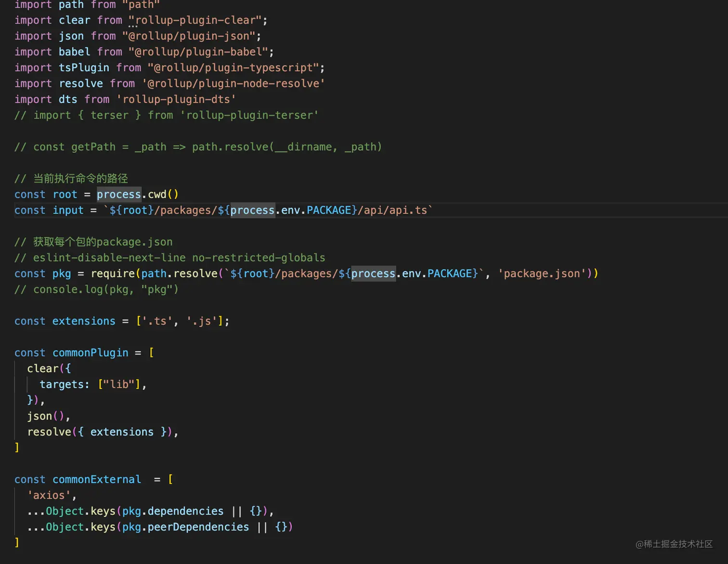This screenshot has width=728, height=564.
Task: Click the commonExternal constant name
Action: pos(97,480)
